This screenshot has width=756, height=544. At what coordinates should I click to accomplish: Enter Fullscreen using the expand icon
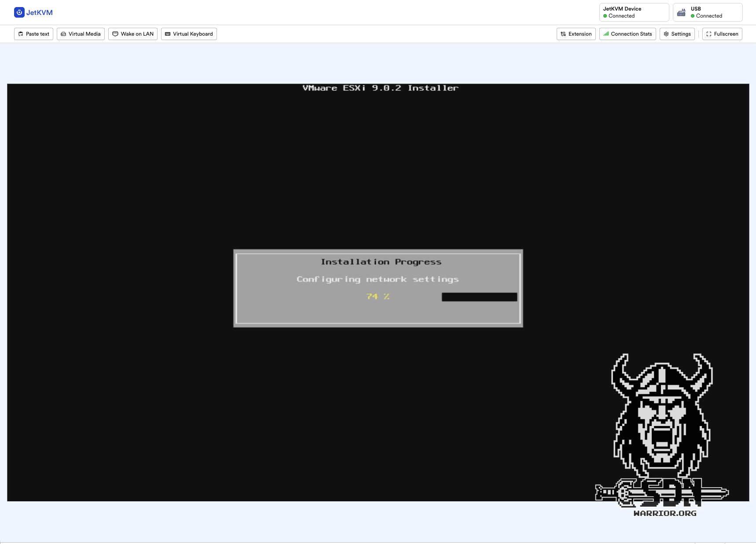click(709, 34)
